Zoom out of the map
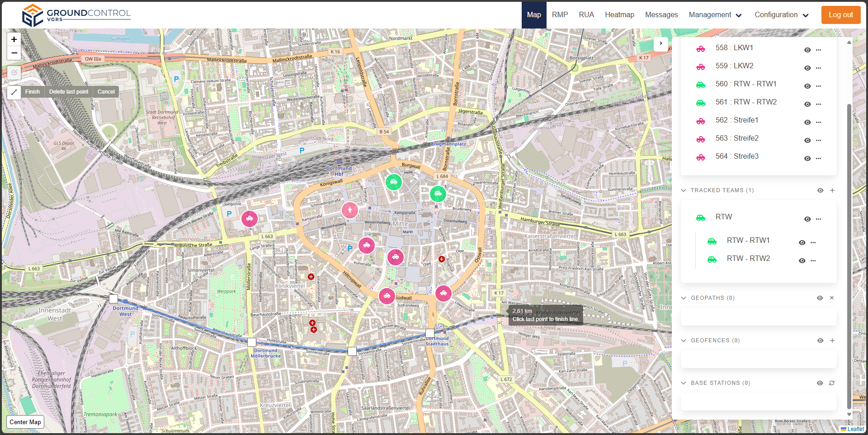 14,53
